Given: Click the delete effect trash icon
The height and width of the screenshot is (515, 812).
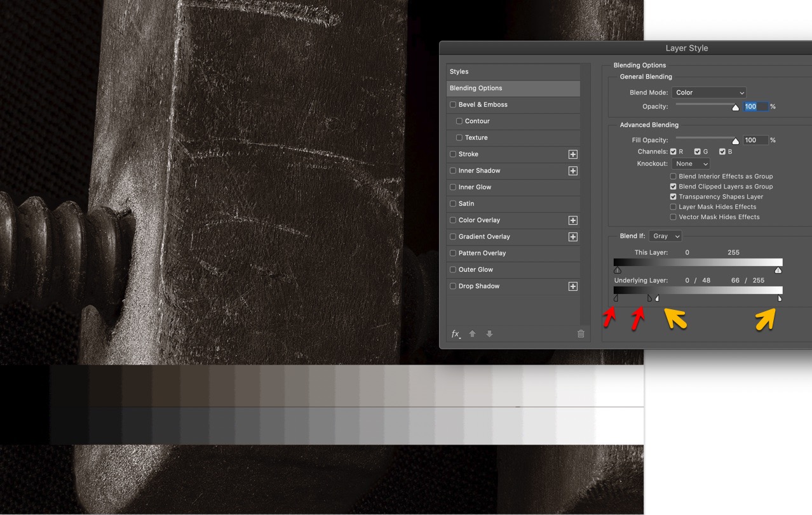Looking at the screenshot, I should coord(580,333).
